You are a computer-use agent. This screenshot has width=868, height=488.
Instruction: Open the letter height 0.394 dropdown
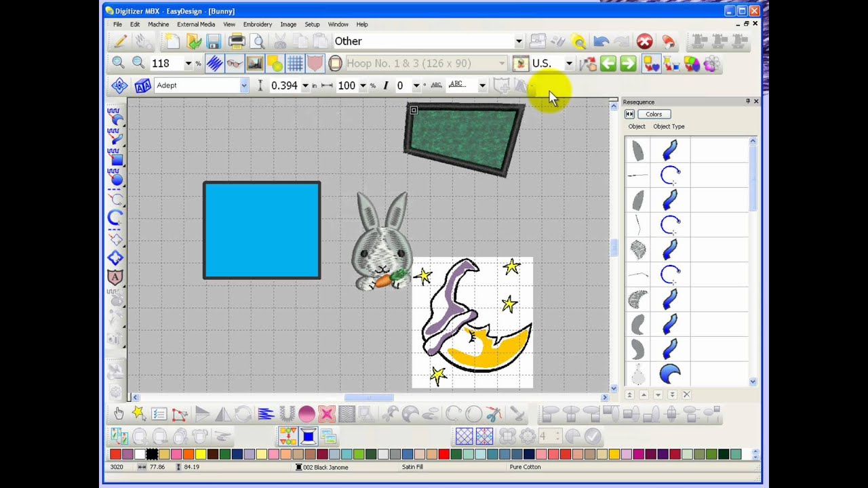coord(305,85)
